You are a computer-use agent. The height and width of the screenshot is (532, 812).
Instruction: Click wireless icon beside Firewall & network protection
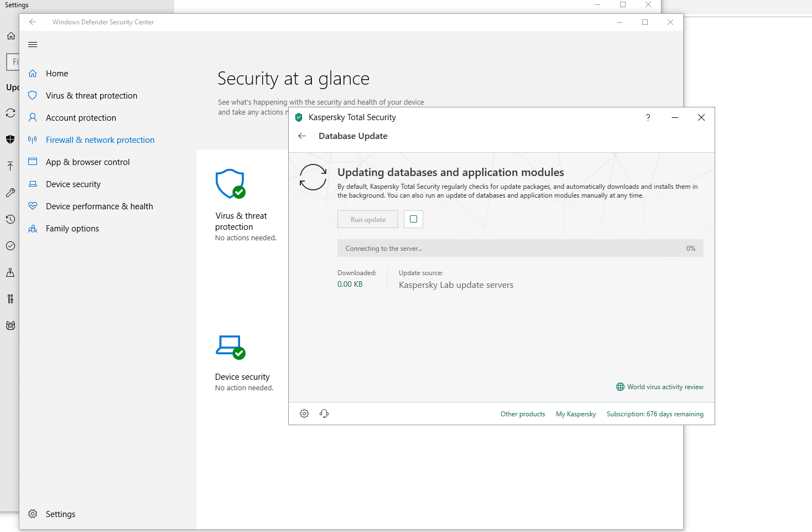point(33,140)
